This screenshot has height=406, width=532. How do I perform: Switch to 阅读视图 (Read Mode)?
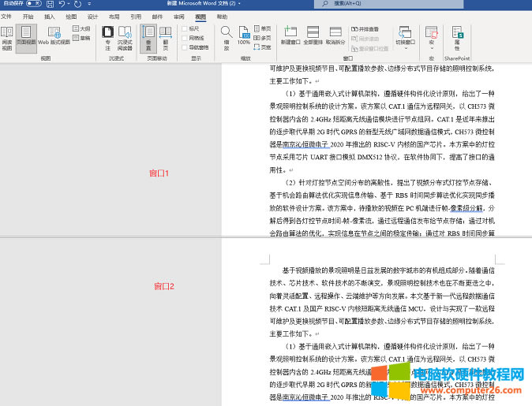pos(6,37)
